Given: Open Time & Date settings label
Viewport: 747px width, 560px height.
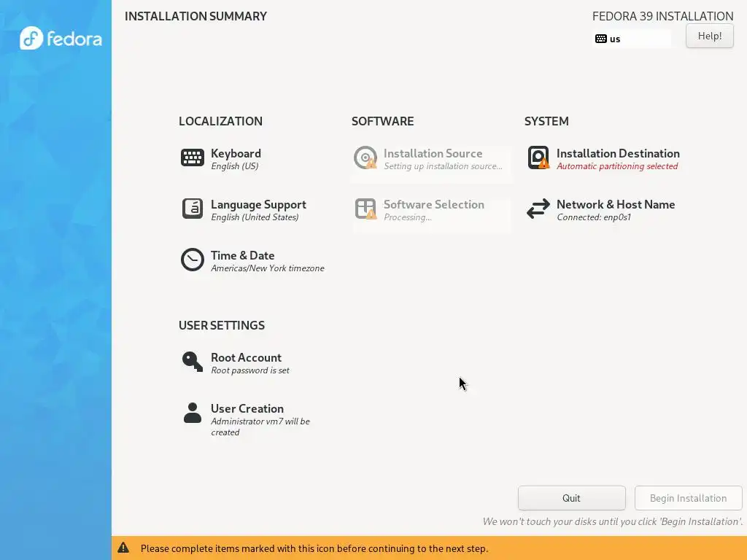Looking at the screenshot, I should tap(242, 255).
